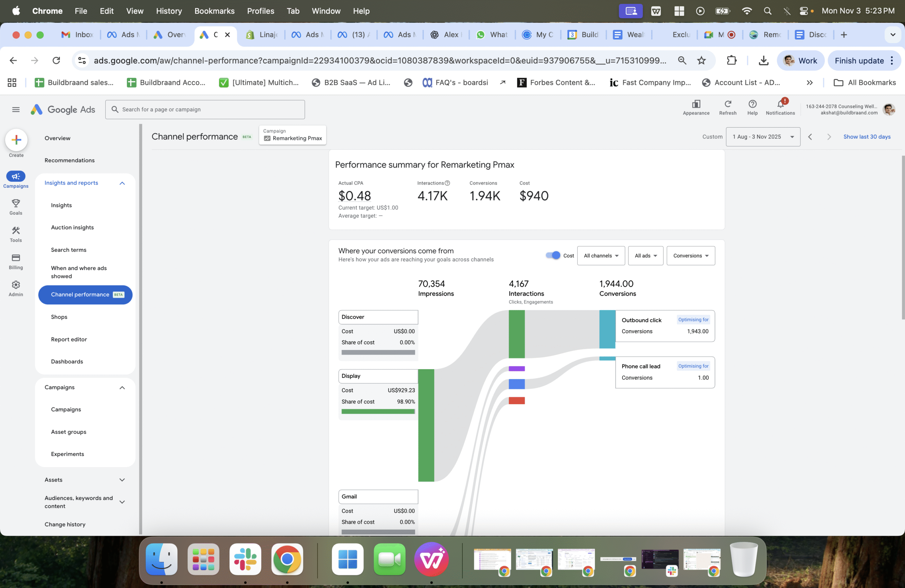Click the Refresh icon in header
The image size is (905, 588).
728,104
